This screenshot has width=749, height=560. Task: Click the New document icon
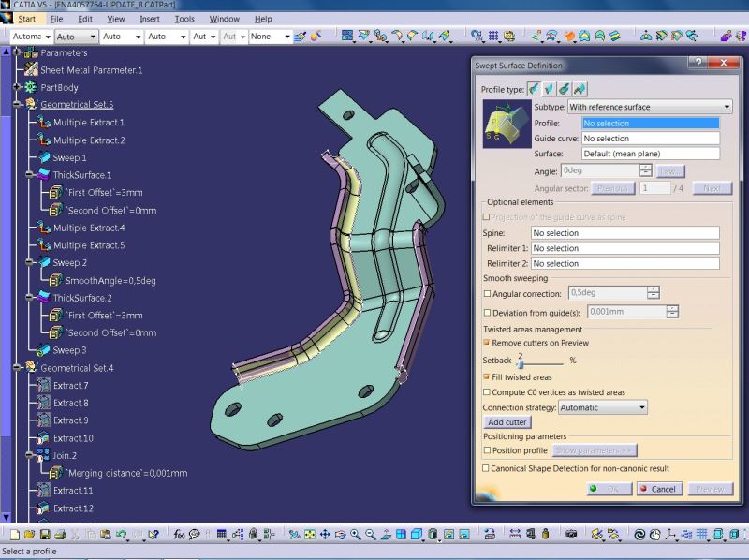click(x=15, y=534)
